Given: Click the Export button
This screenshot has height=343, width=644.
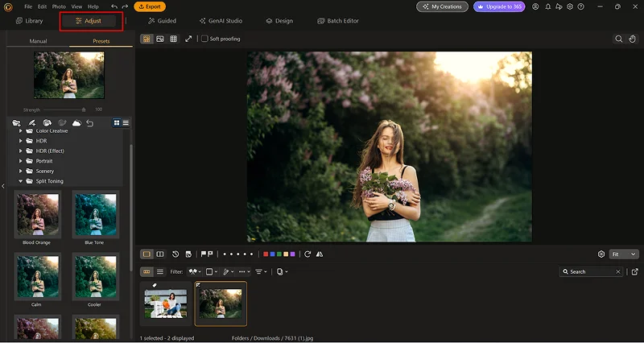Looking at the screenshot, I should tap(150, 6).
